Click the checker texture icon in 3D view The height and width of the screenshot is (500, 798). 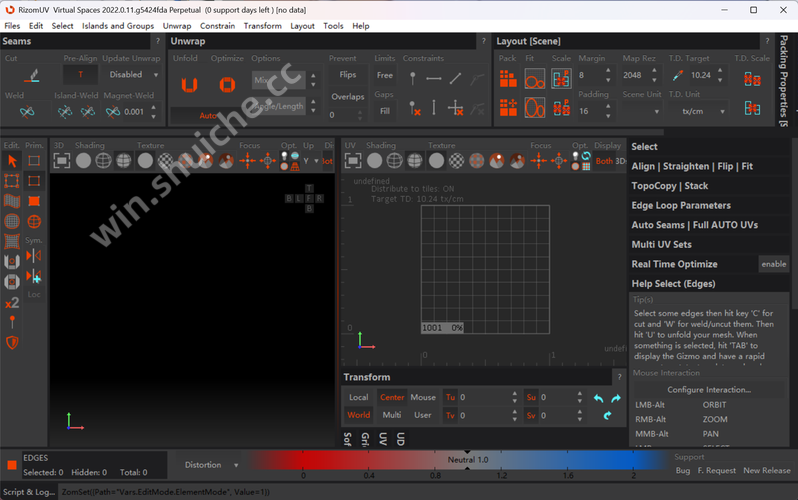coord(165,161)
